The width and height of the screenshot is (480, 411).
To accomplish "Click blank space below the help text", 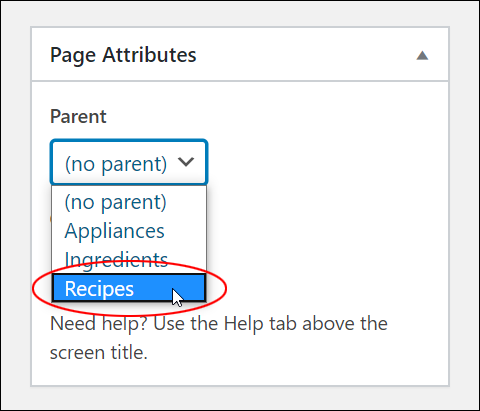I will [240, 373].
